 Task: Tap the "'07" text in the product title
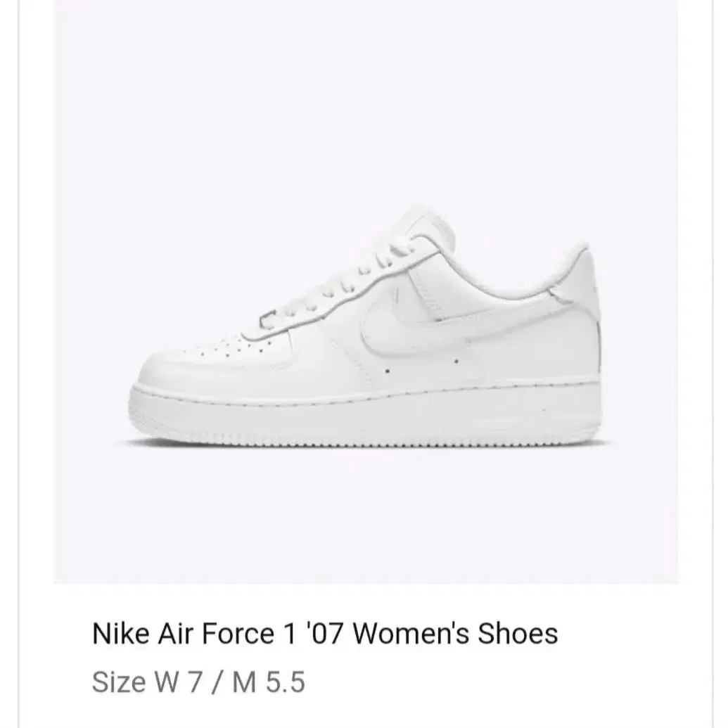[x=324, y=633]
